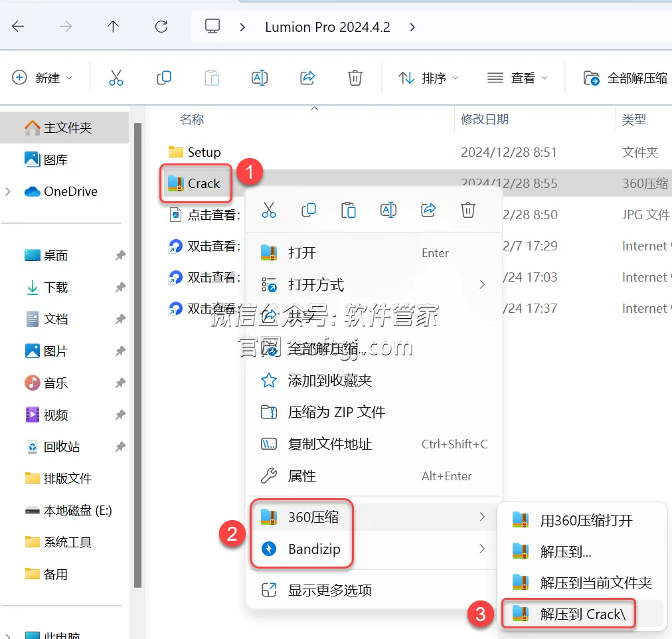The height and width of the screenshot is (639, 672).
Task: Unpin 回收站 using its pin icon
Action: click(x=120, y=446)
